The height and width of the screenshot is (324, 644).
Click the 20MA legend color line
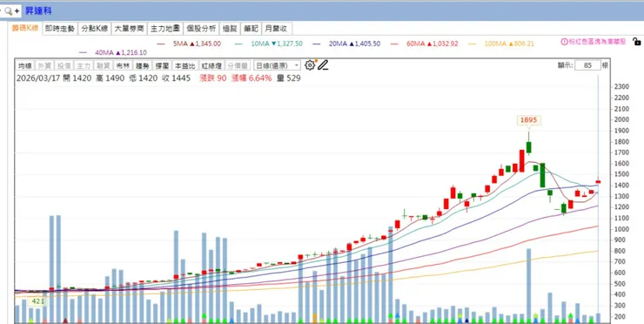click(316, 44)
